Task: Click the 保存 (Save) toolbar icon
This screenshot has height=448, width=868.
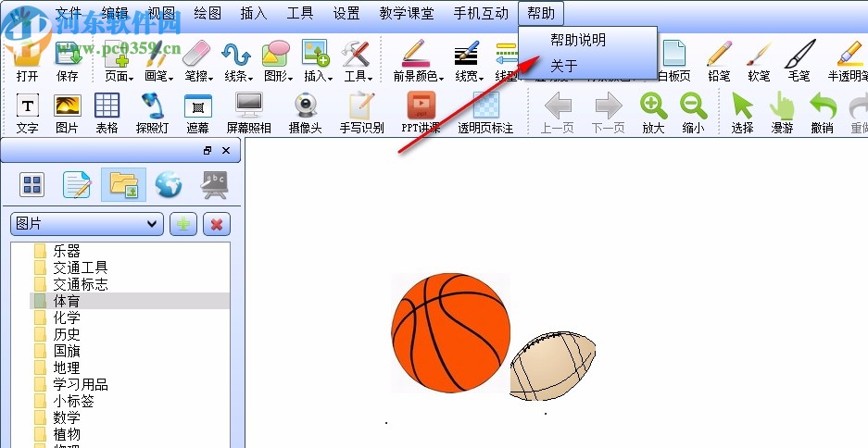Action: (x=68, y=61)
